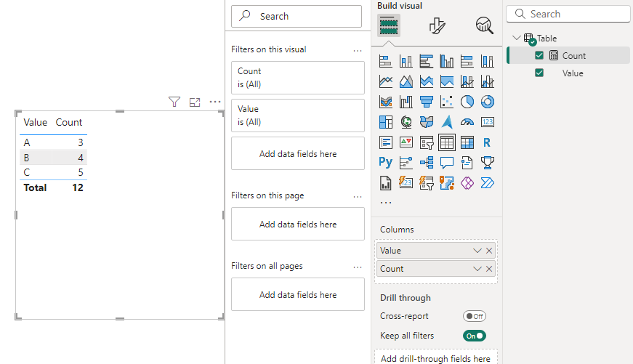Click the visual header filter funnel icon
633x364 pixels.
tap(174, 102)
